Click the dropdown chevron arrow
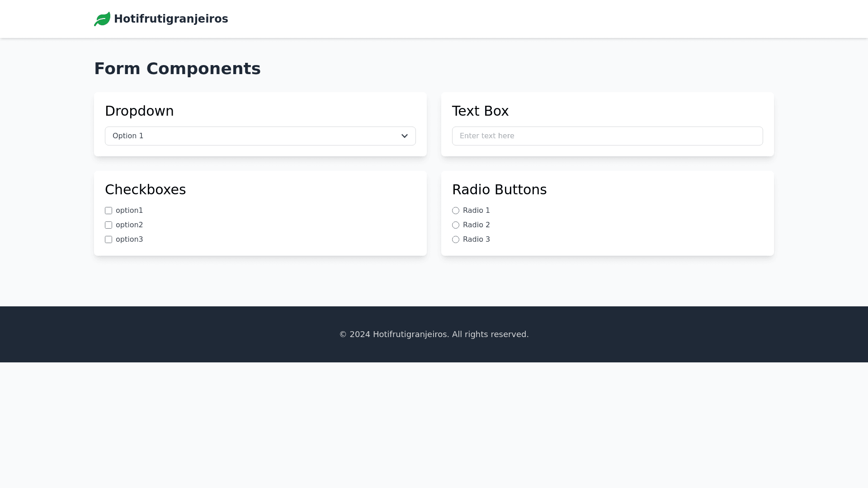Image resolution: width=868 pixels, height=488 pixels. click(x=405, y=136)
